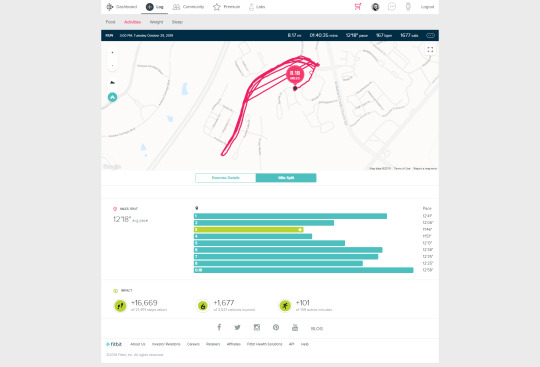The width and height of the screenshot is (540, 367).
Task: Click the pink miles marker on the route
Action: pyautogui.click(x=295, y=74)
